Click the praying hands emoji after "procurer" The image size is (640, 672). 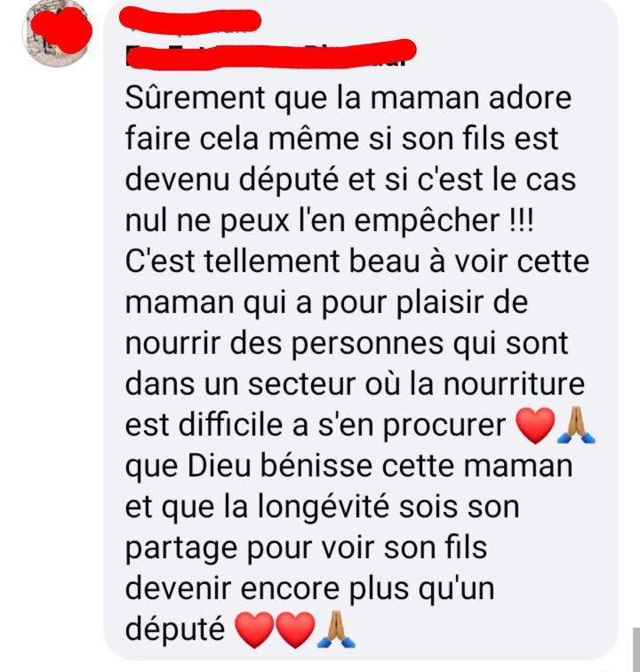[x=576, y=425]
